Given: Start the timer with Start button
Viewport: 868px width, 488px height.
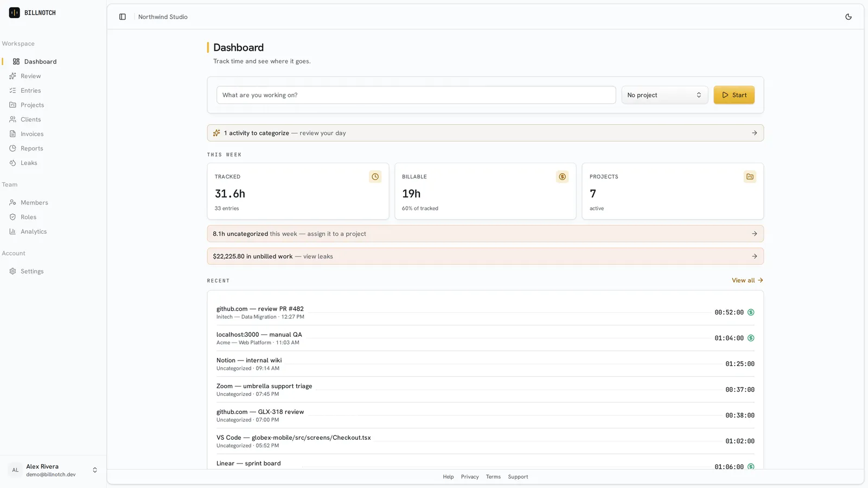Looking at the screenshot, I should [x=734, y=95].
